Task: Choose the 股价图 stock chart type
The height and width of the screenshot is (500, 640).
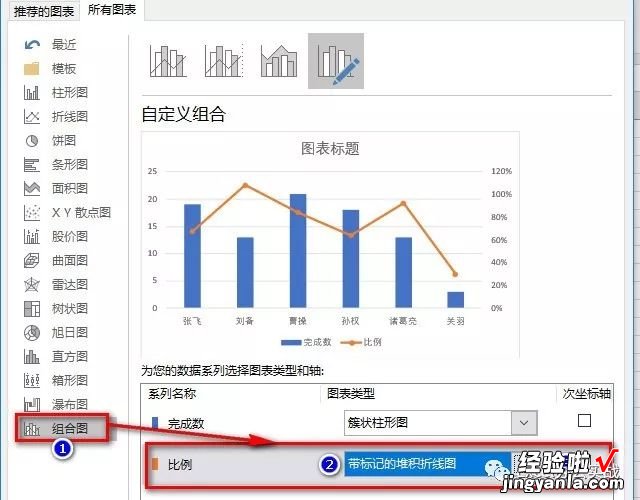Action: click(56, 237)
